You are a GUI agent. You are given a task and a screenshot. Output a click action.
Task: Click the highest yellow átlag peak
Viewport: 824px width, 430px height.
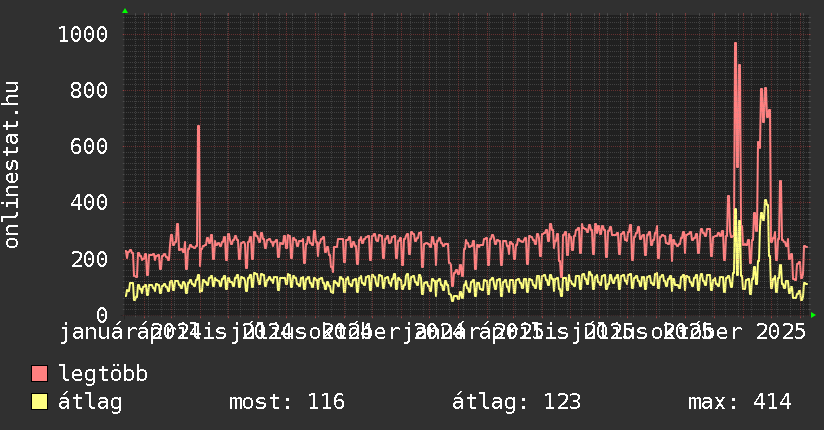[766, 201]
